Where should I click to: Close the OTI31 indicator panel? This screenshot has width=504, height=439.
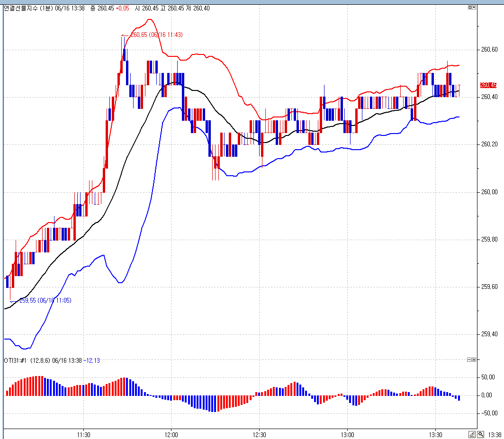click(474, 360)
